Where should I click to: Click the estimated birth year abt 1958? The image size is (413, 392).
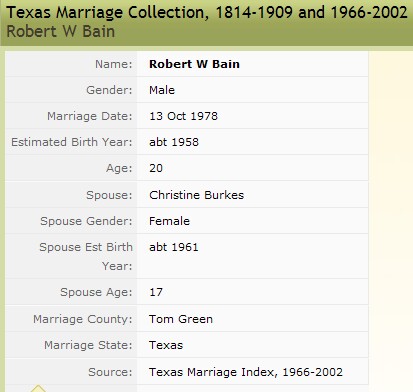click(x=174, y=142)
